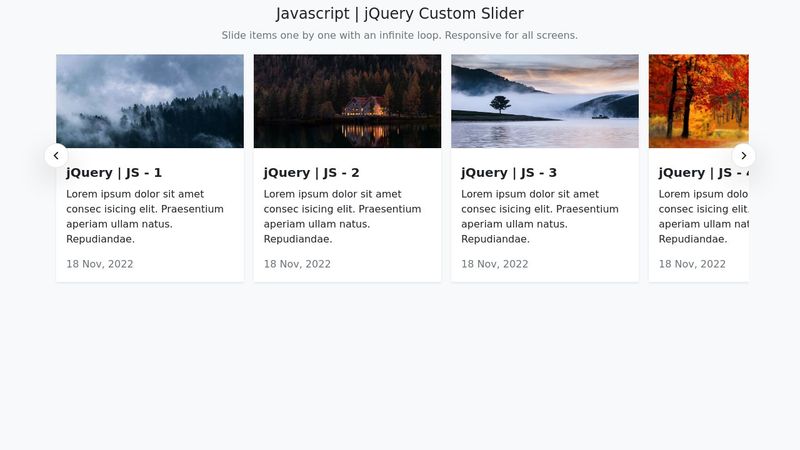Click the description text in the fourth card
Viewport: 800px width, 450px height.
pyautogui.click(x=704, y=216)
